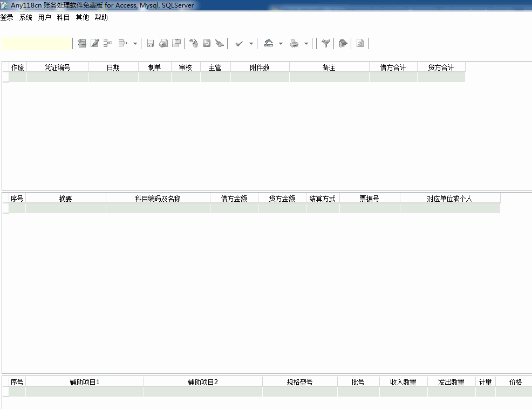
Task: Click the 制单 column header
Action: tap(155, 67)
